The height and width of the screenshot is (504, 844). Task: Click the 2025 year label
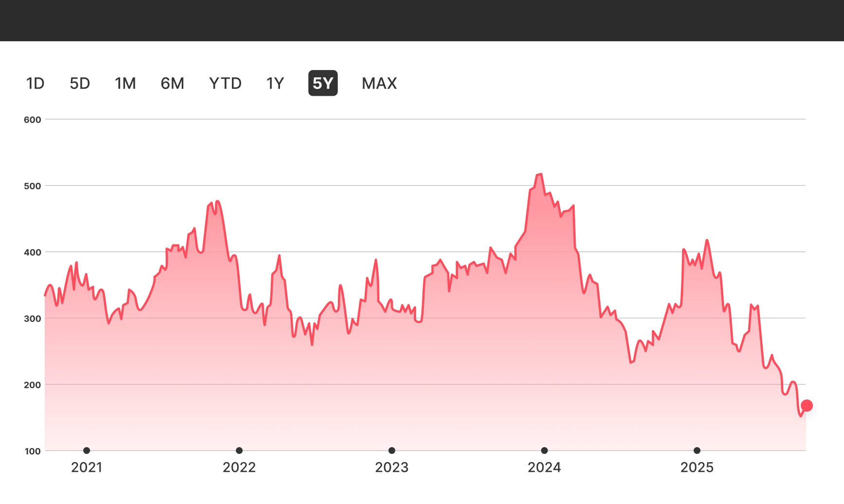click(x=697, y=468)
